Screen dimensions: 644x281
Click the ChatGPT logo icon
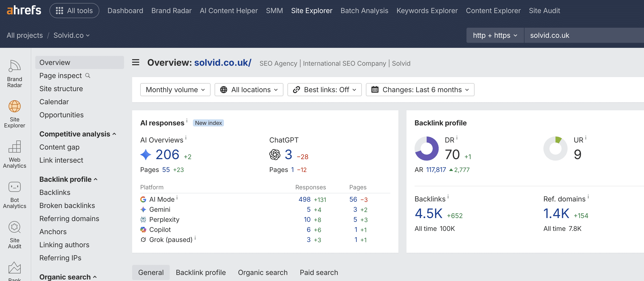click(275, 155)
